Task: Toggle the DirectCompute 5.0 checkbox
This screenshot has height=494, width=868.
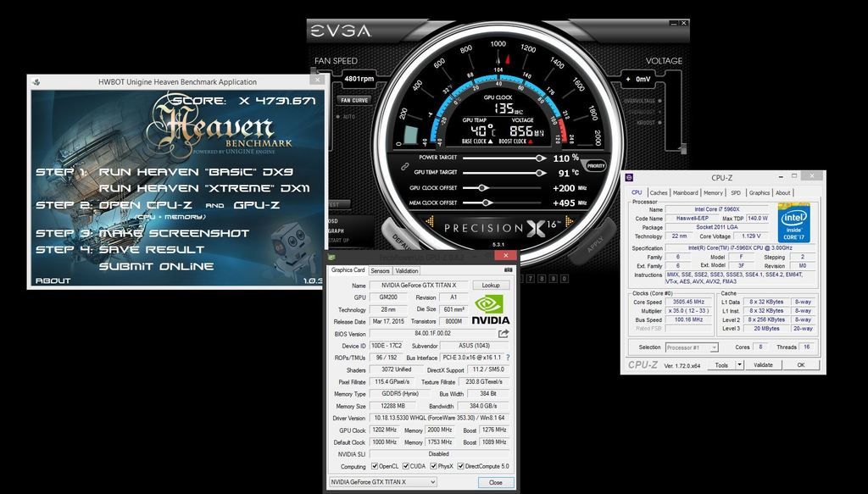Action: point(461,466)
